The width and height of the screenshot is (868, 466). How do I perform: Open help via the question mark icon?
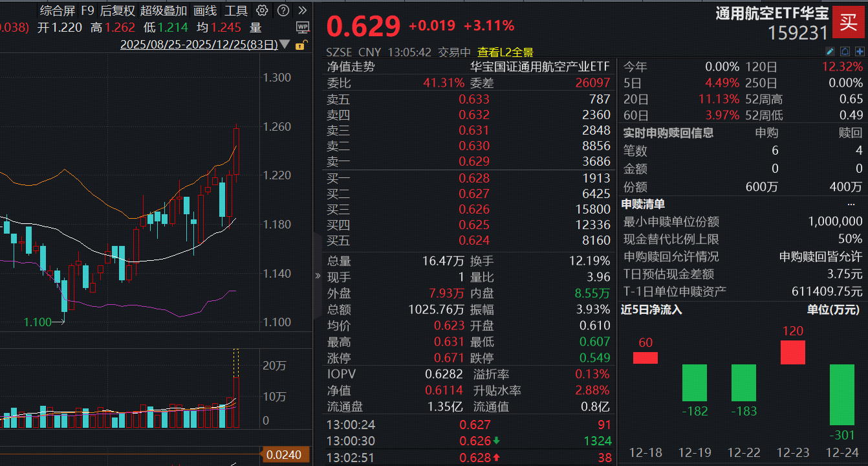(x=283, y=10)
